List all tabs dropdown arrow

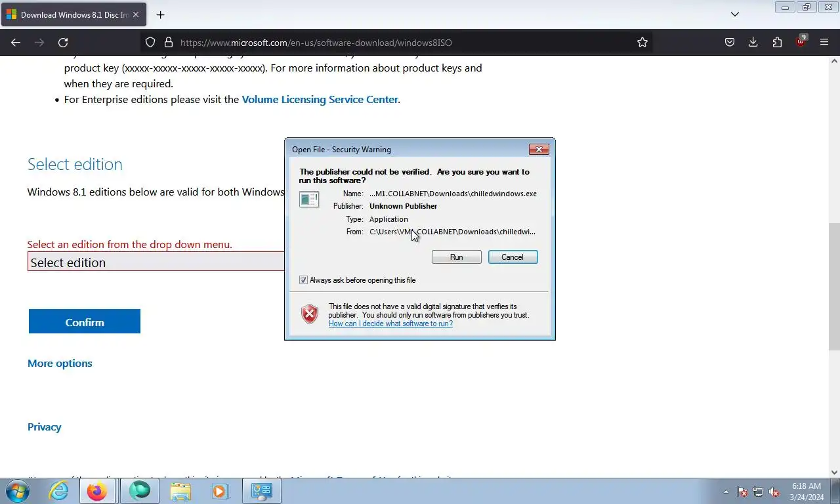click(x=735, y=14)
